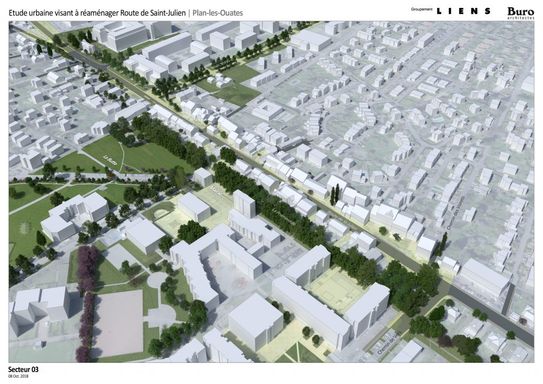The height and width of the screenshot is (384, 543).
Task: Click the Buro architectes logo
Action: [520, 13]
